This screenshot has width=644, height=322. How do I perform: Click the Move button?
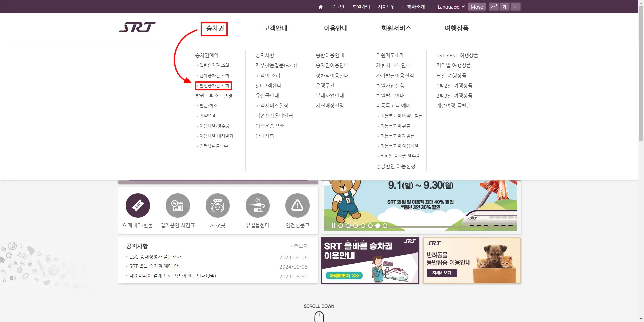pos(477,7)
